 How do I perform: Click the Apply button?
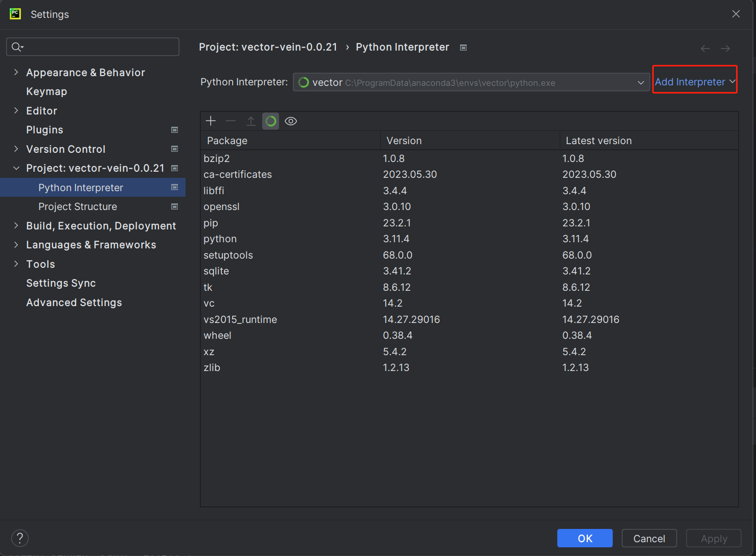714,538
